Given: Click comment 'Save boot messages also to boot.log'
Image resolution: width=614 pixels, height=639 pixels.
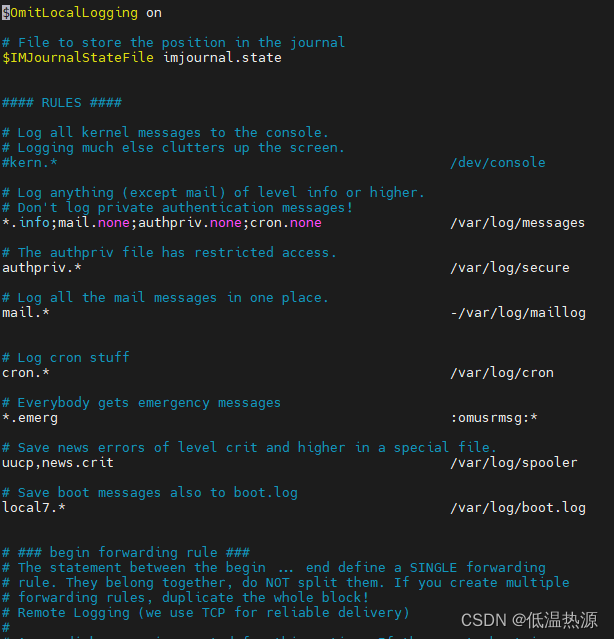Looking at the screenshot, I should tap(157, 493).
